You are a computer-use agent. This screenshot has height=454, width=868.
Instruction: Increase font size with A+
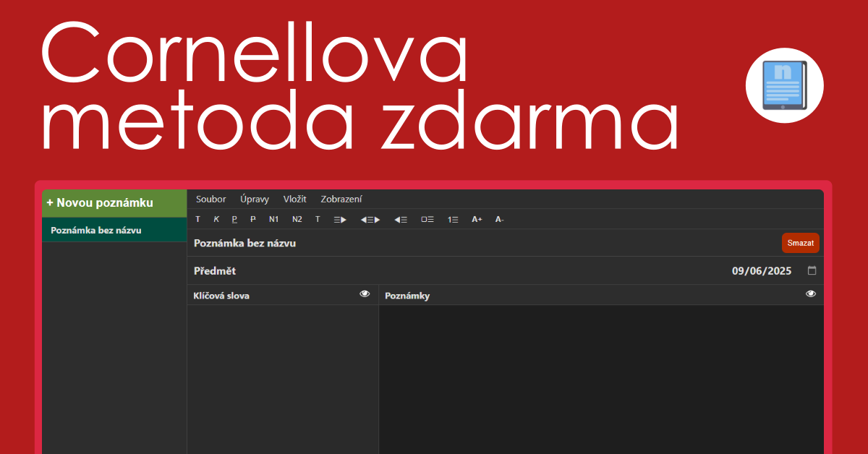pos(477,219)
